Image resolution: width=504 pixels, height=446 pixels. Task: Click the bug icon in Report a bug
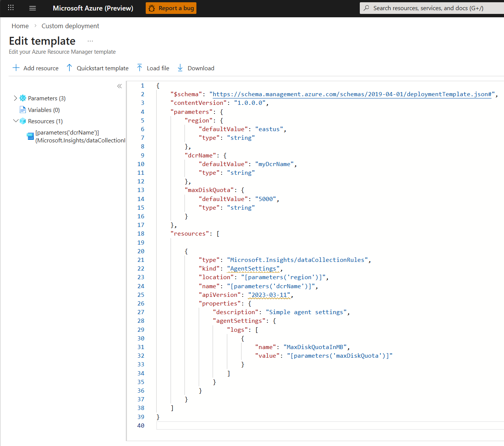[152, 8]
